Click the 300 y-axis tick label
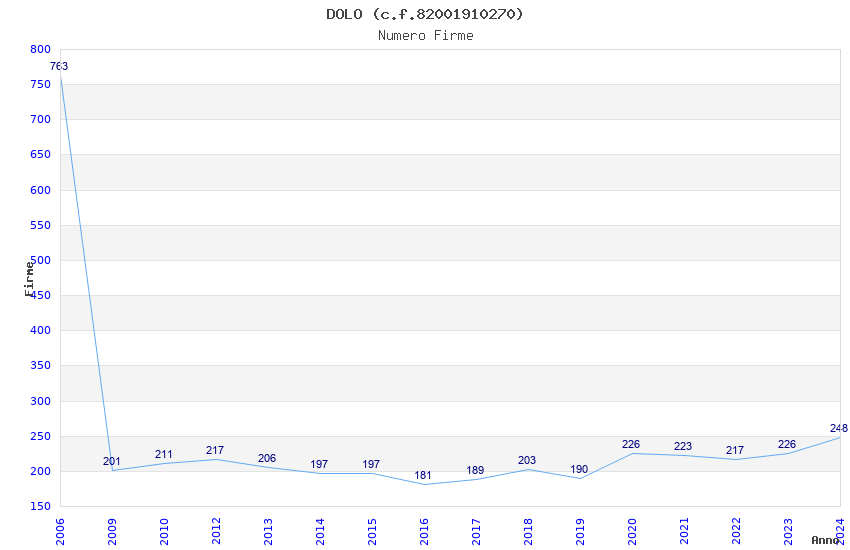The height and width of the screenshot is (550, 850). [x=41, y=401]
